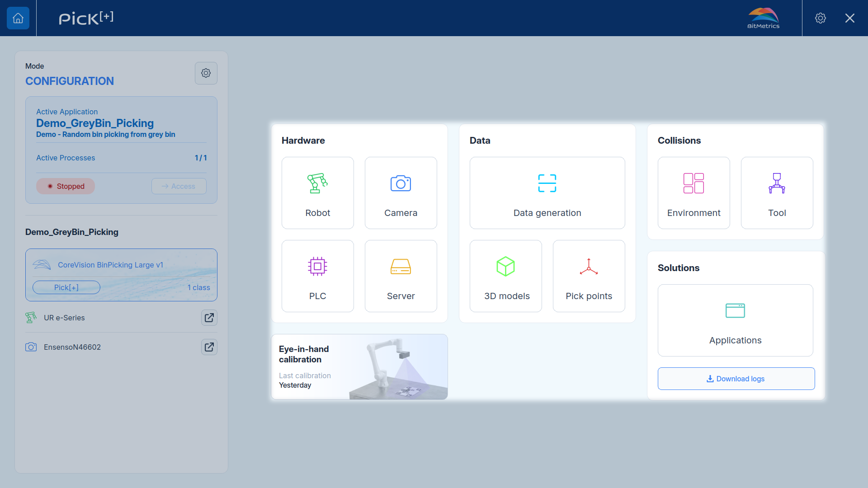
Task: Click the 1/1 processes count
Action: 201,158
